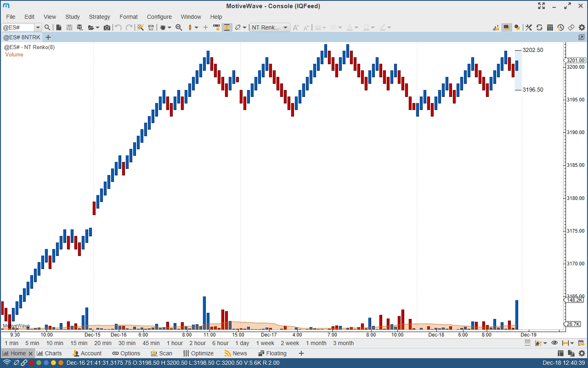This screenshot has width=588, height=368.
Task: Click the grayed-out Save icon
Action: (x=69, y=27)
